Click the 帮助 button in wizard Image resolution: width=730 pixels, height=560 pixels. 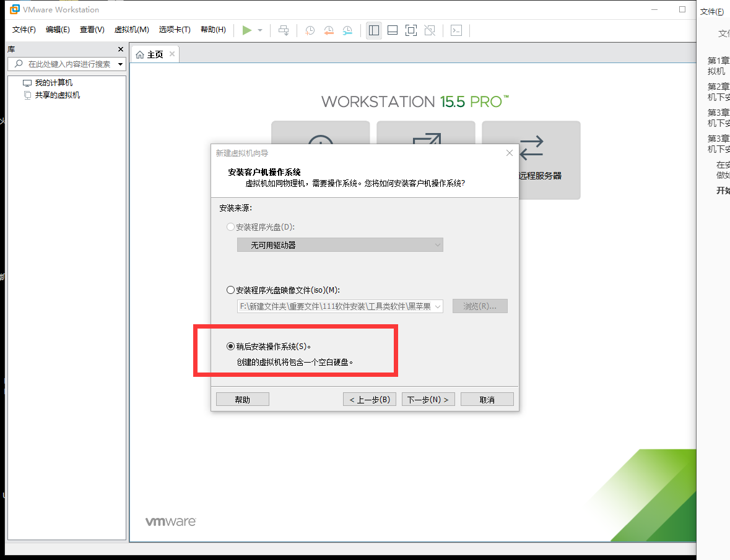(243, 400)
